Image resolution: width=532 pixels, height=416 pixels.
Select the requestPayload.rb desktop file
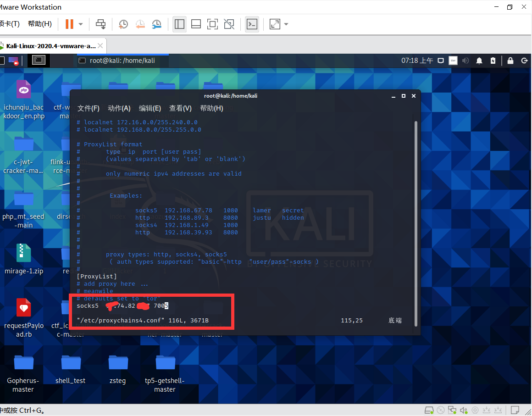pyautogui.click(x=24, y=318)
